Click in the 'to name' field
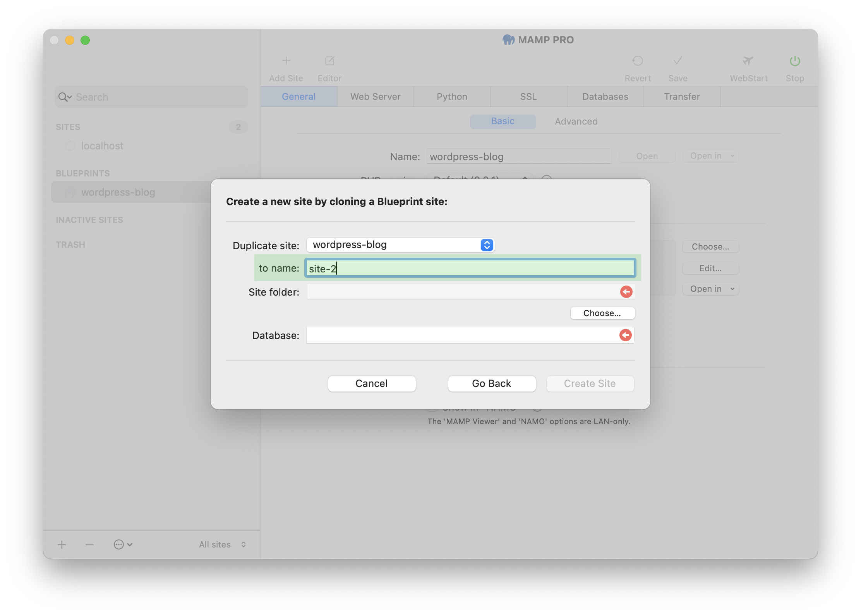 [470, 268]
